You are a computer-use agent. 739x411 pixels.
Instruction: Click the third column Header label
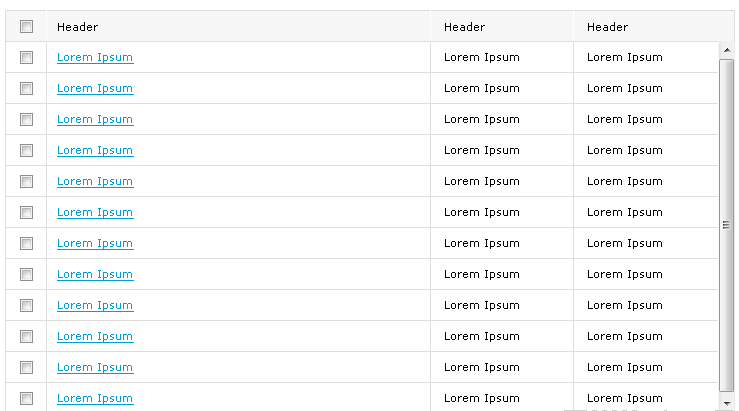608,27
